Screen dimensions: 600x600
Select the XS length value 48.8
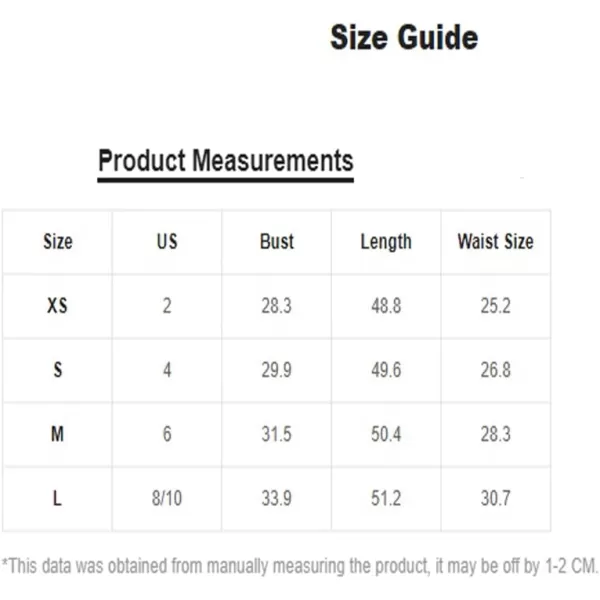[x=386, y=306]
